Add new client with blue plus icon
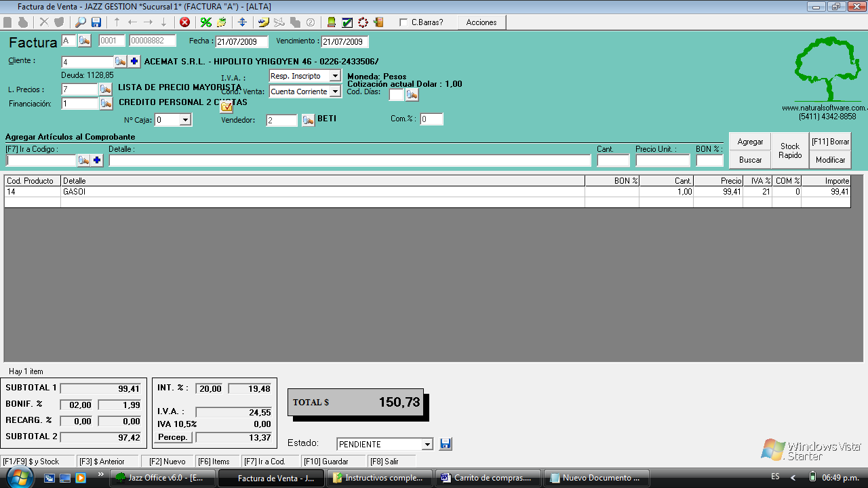Viewport: 868px width, 488px height. click(134, 62)
